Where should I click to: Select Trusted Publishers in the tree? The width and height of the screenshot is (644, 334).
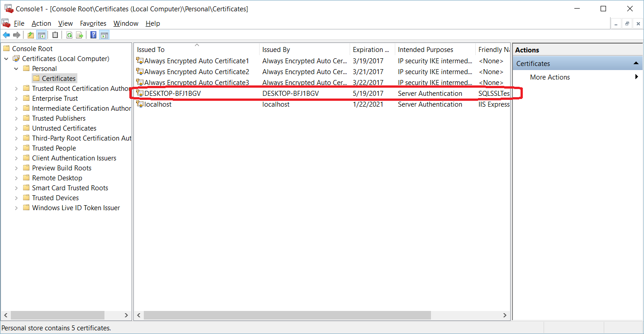click(58, 118)
